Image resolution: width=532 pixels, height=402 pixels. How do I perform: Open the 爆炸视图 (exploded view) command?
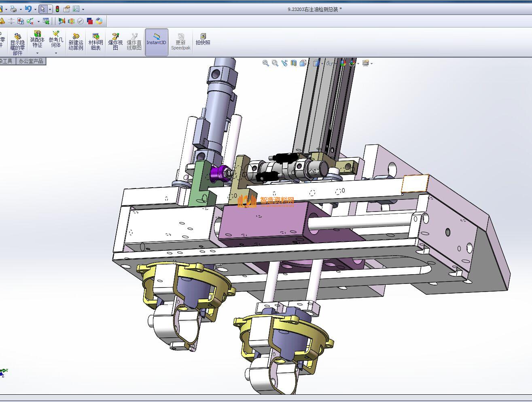(x=115, y=42)
